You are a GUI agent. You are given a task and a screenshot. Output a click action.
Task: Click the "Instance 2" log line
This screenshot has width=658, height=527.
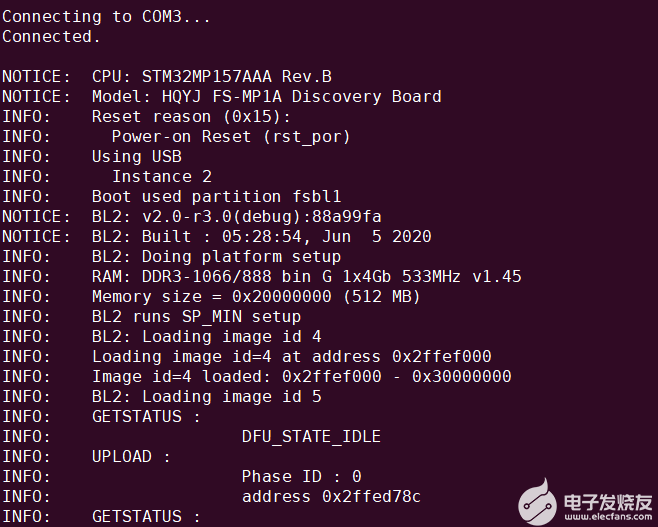click(162, 176)
